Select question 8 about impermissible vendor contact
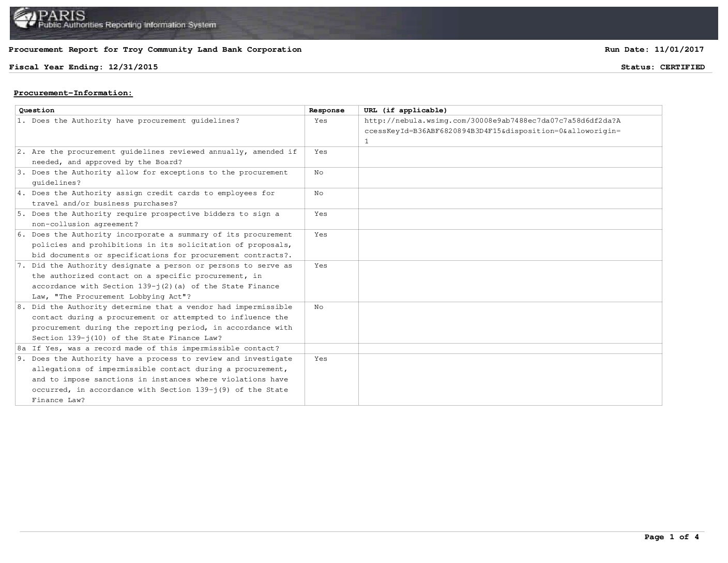 155,322
